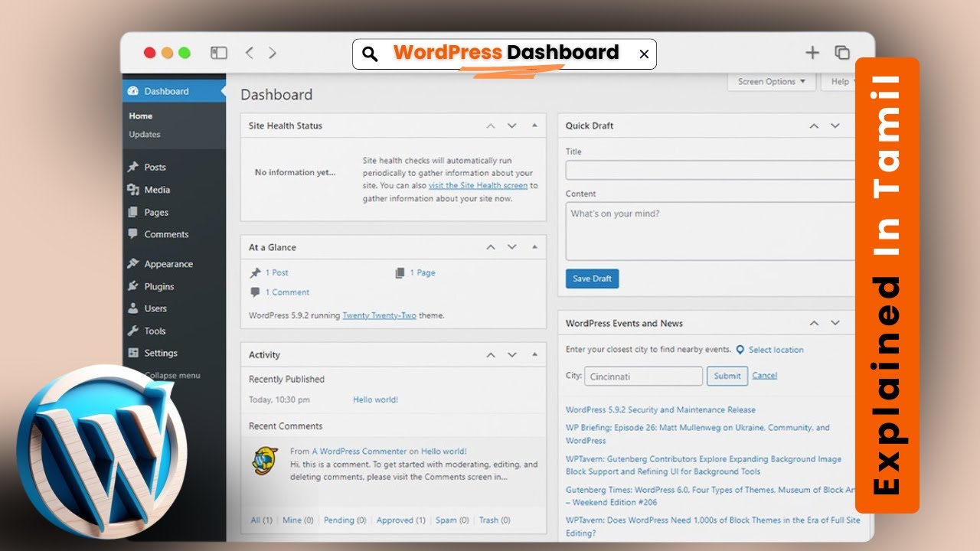The image size is (980, 551).
Task: Click the browser forward arrow
Action: click(273, 53)
